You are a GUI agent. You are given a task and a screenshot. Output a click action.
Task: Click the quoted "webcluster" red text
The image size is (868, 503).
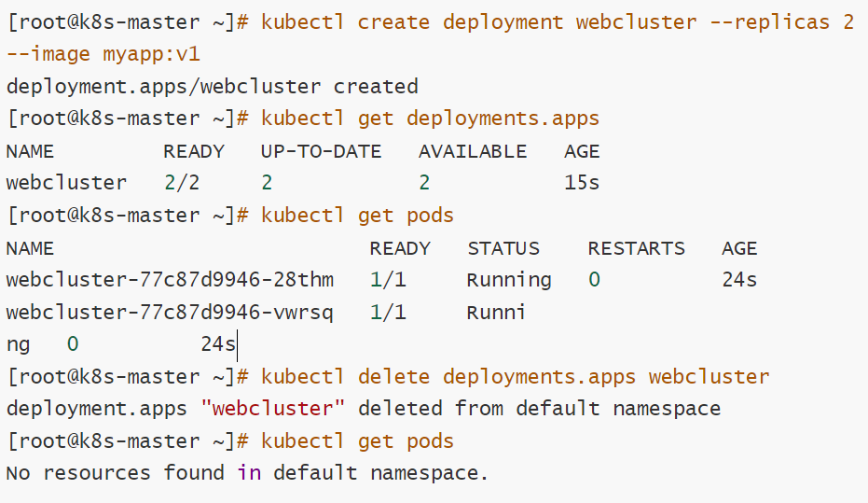pyautogui.click(x=273, y=409)
